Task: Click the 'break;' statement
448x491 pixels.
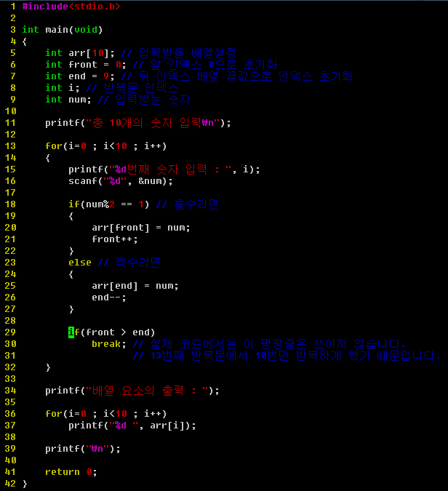Action: 108,344
